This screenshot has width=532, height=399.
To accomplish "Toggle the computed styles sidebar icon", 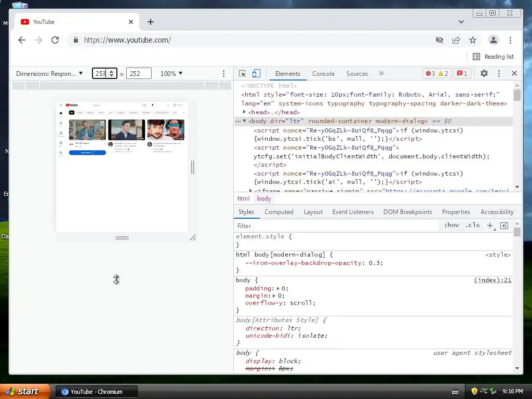I will [x=504, y=225].
